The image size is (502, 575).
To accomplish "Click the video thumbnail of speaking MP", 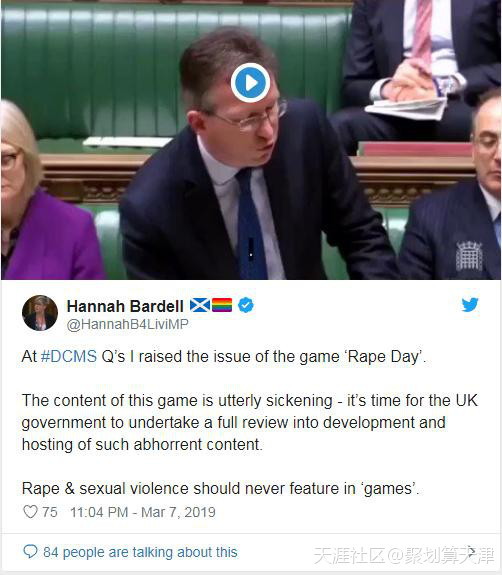I will click(251, 140).
